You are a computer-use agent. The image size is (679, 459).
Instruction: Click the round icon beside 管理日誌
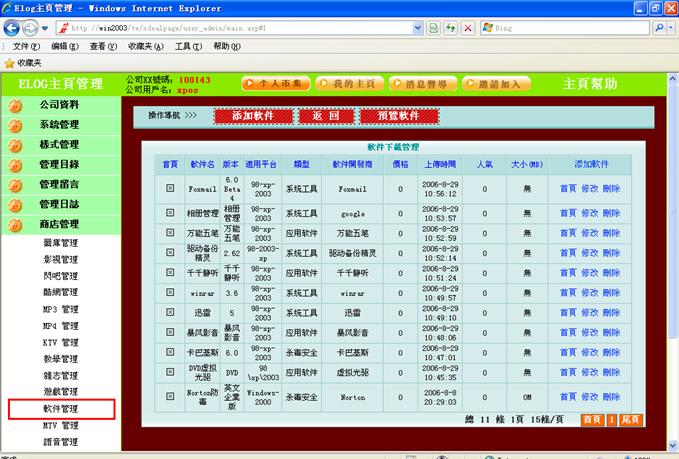pos(15,205)
